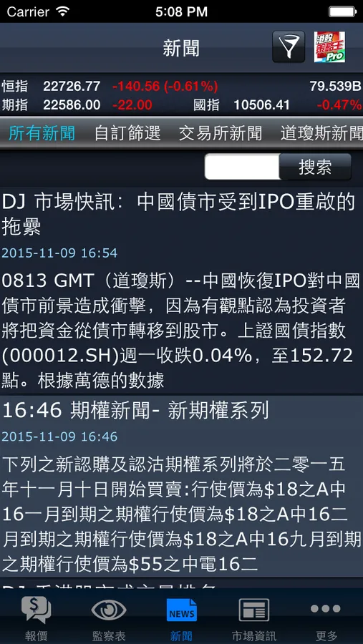Open the 監察表 watchlist eye icon
The image size is (363, 644).
click(x=109, y=610)
